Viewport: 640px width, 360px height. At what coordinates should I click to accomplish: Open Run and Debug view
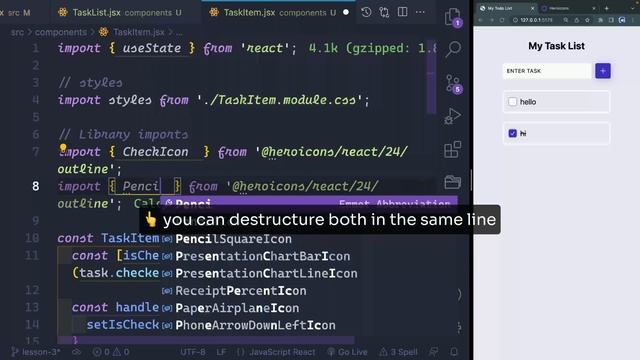453,116
